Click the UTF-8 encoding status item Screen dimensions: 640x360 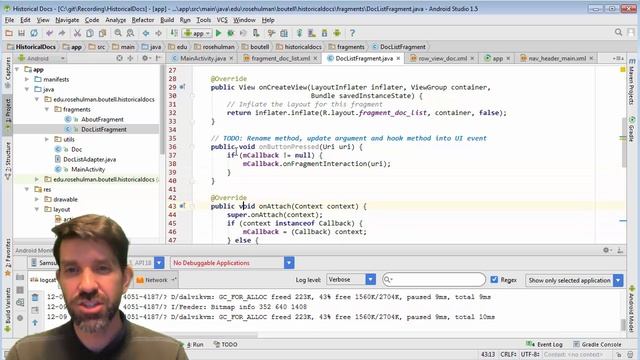pyautogui.click(x=530, y=354)
